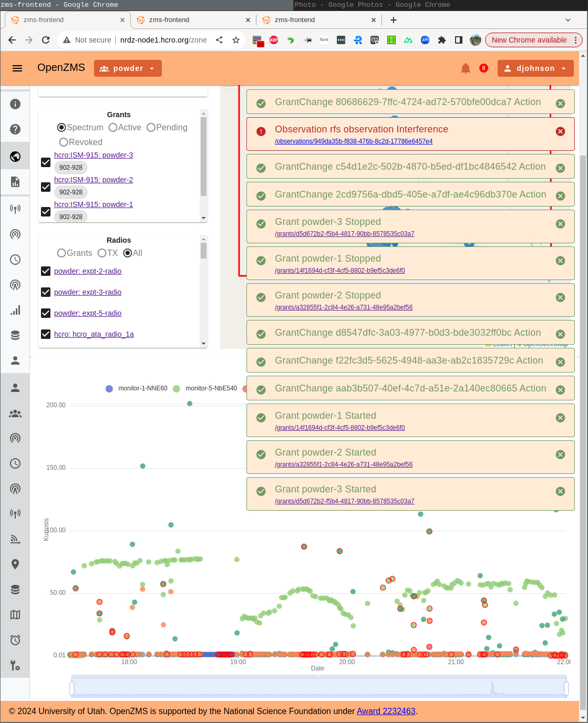Open the folded map sidebar icon
The width and height of the screenshot is (588, 723).
[x=15, y=615]
